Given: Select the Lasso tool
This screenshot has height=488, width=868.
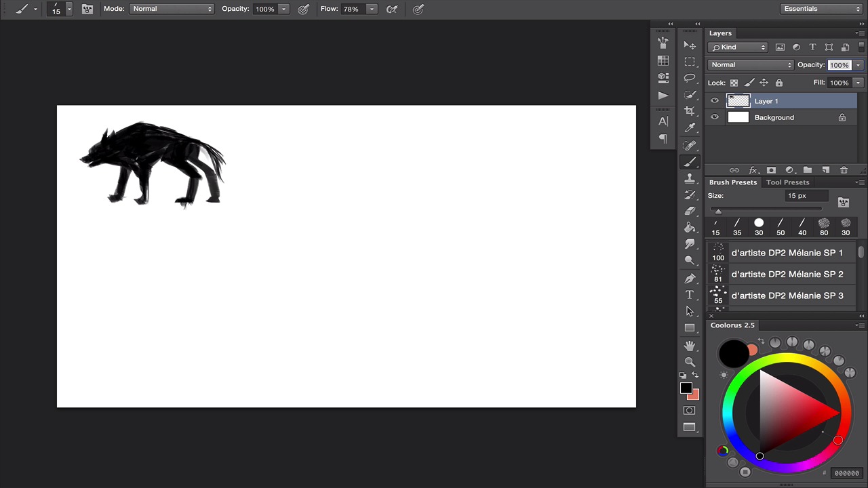Looking at the screenshot, I should tap(690, 78).
